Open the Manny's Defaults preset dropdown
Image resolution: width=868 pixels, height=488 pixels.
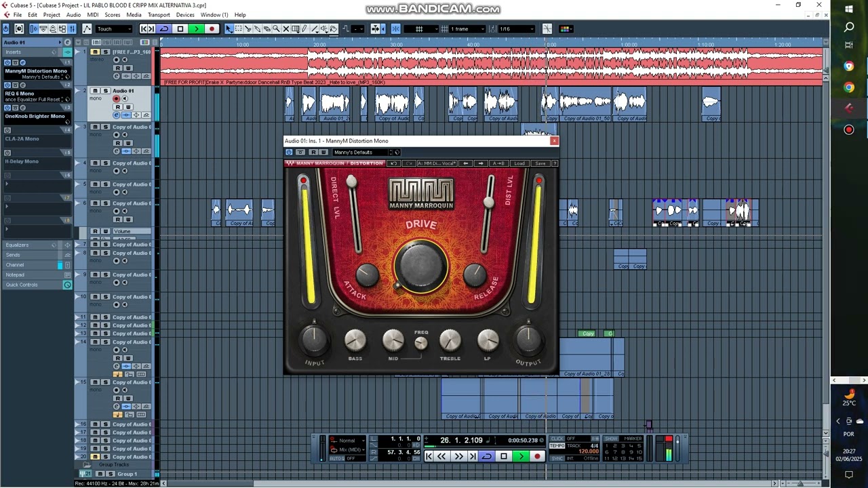tap(362, 152)
